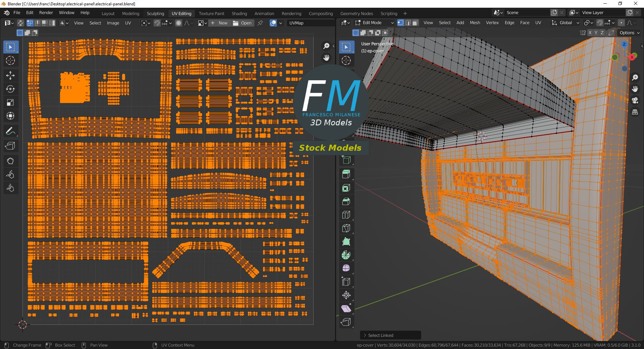Switch to the Geometry Nodes workspace tab
The width and height of the screenshot is (644, 349).
tap(357, 13)
